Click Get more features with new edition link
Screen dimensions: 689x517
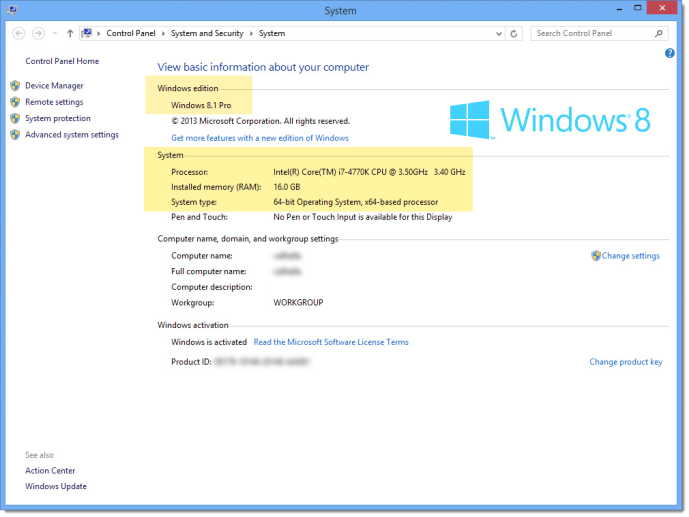coord(259,138)
